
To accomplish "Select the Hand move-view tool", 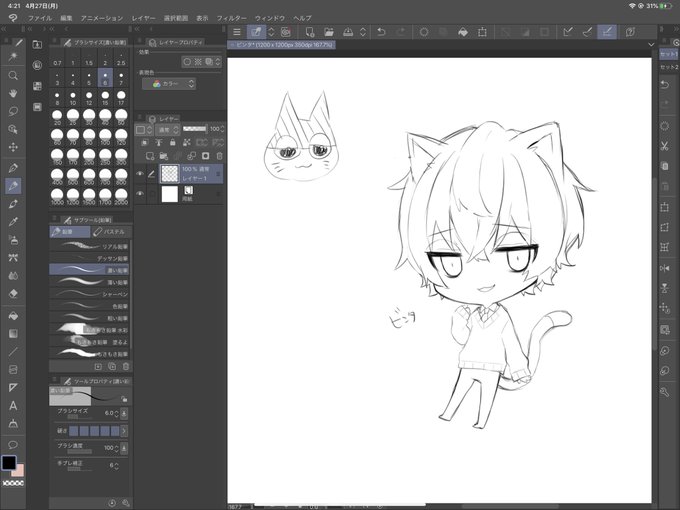I will (13, 93).
